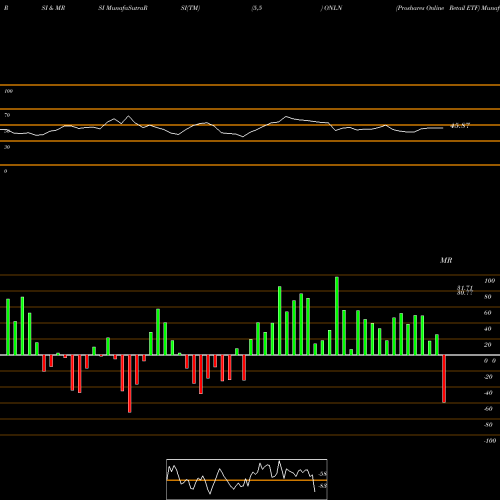Click the MR axis label 100
The image size is (500, 500).
[489, 281]
